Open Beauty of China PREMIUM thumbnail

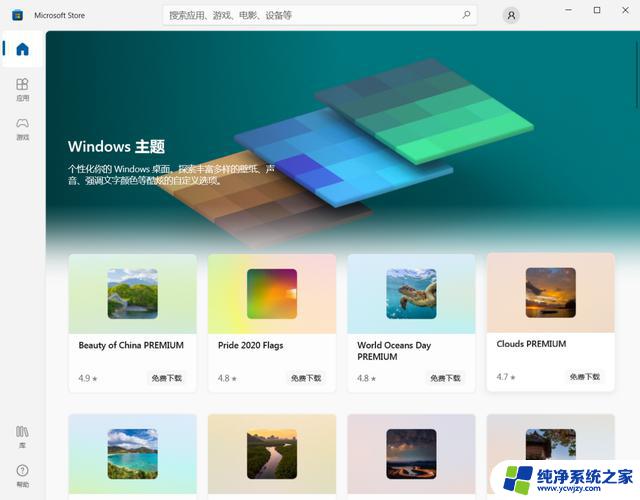[x=133, y=293]
